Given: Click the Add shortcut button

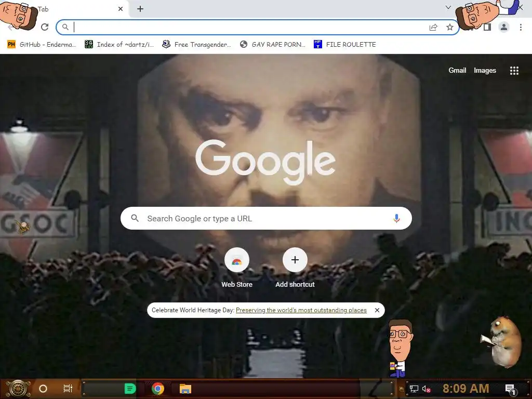Looking at the screenshot, I should (295, 268).
